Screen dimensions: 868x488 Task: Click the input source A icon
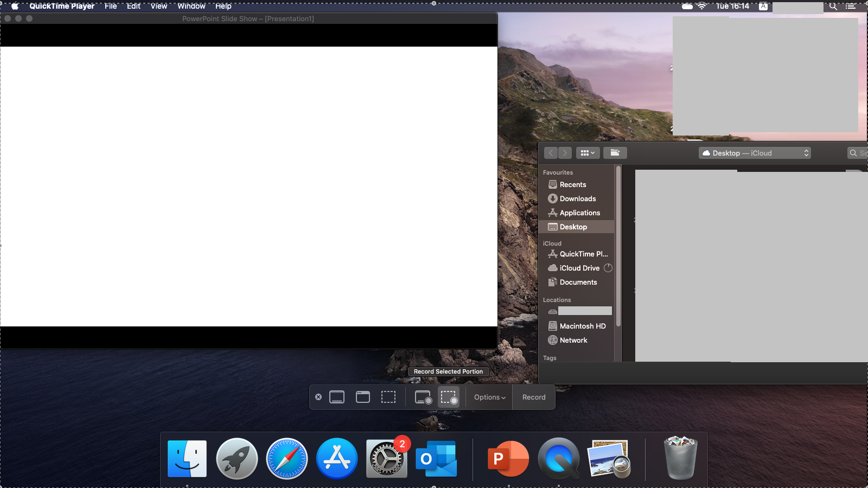coord(763,6)
